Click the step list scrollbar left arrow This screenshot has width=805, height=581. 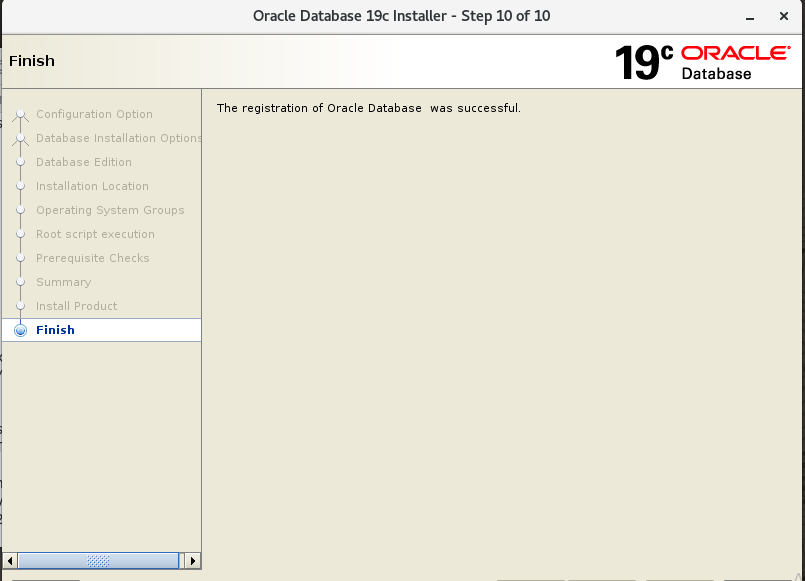click(x=10, y=560)
